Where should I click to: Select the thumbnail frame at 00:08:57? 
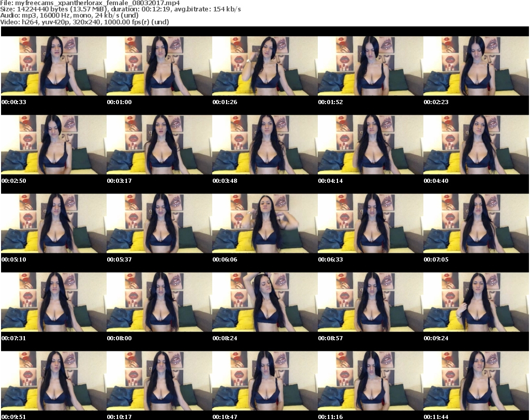point(370,302)
